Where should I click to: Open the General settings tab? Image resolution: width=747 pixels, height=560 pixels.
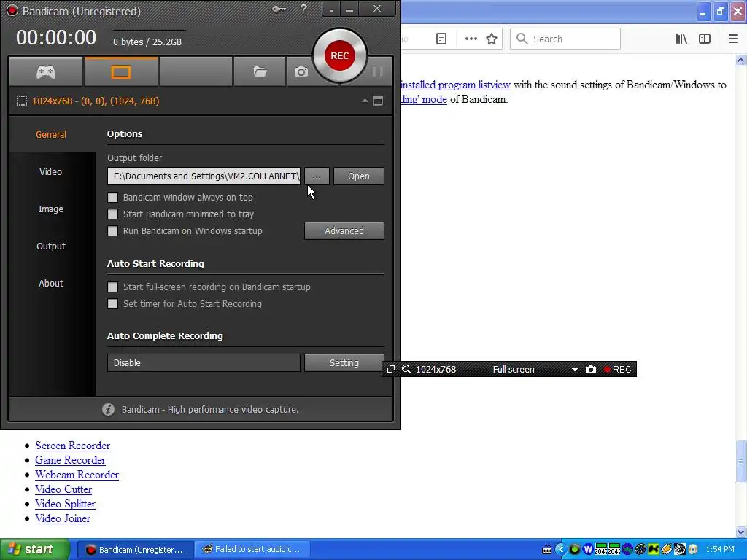(51, 134)
